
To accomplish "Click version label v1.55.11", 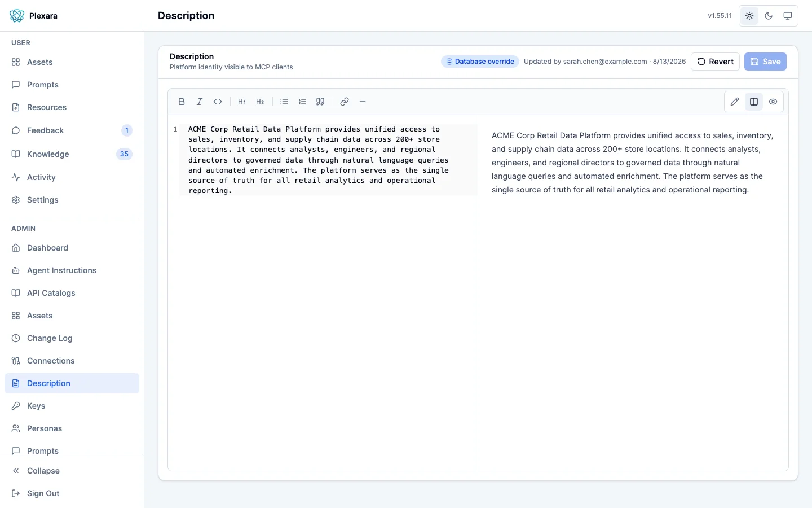I will [x=720, y=16].
